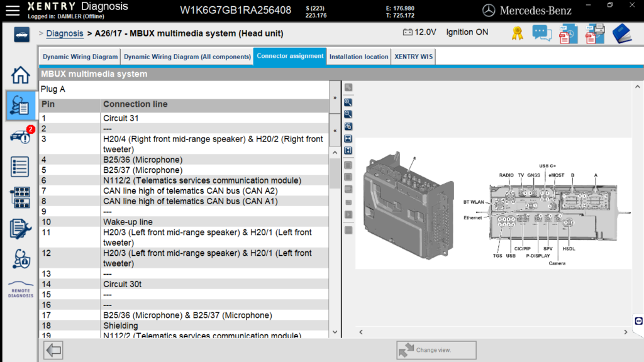Click the yellow award ribbon icon
The width and height of the screenshot is (644, 362).
point(518,33)
